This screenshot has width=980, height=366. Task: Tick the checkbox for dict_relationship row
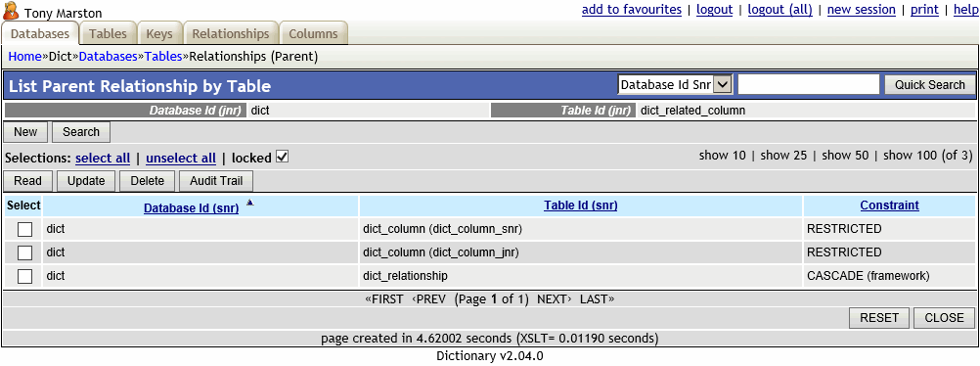(x=24, y=276)
